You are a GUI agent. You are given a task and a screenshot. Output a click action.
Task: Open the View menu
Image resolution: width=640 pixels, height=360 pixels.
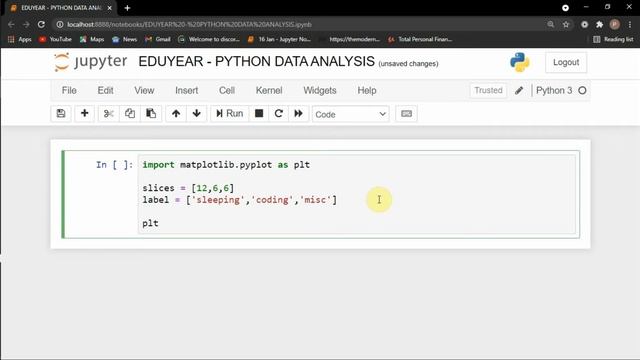144,90
